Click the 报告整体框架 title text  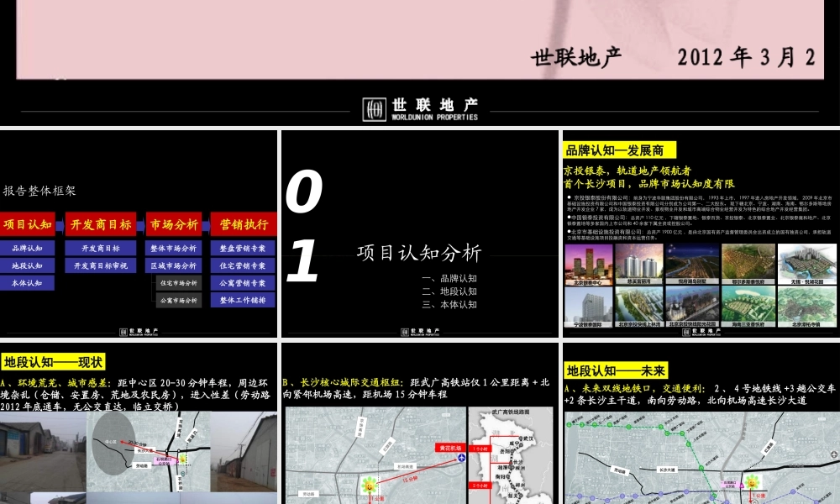(39, 191)
